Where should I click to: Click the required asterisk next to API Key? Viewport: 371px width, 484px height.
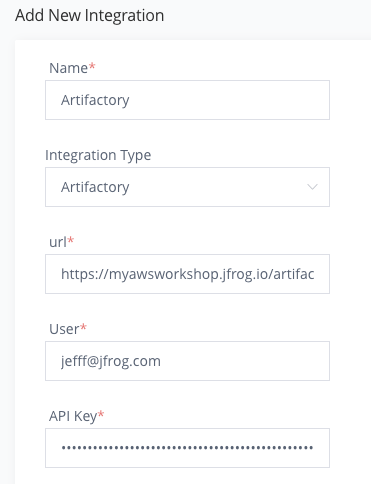(101, 414)
